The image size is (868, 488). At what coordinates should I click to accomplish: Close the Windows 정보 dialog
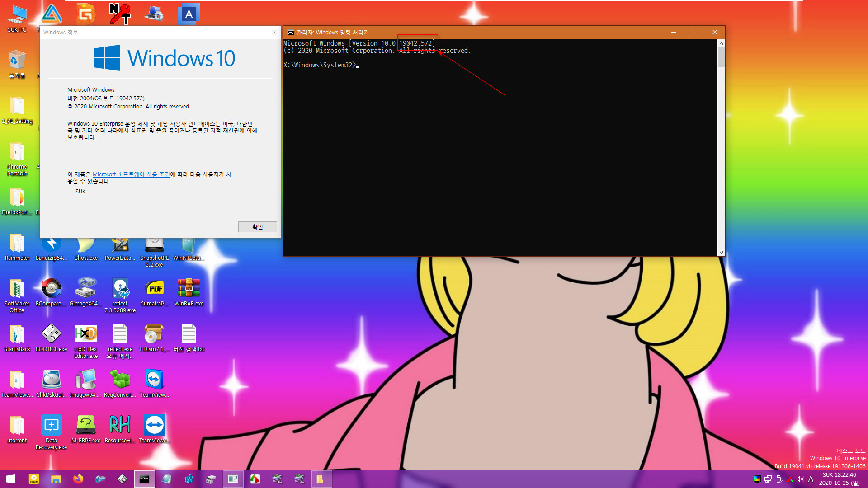point(274,32)
